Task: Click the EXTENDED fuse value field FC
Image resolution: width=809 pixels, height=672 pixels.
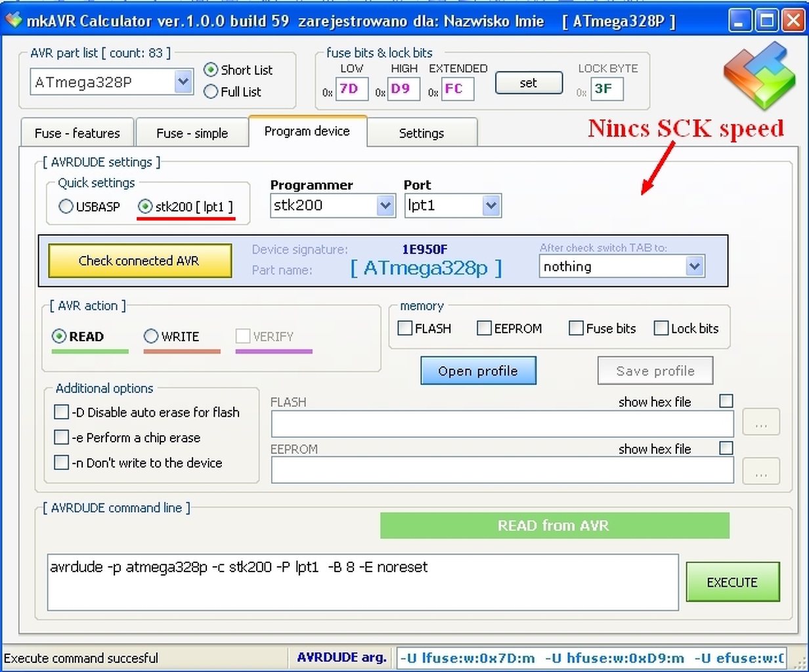Action: pyautogui.click(x=458, y=89)
